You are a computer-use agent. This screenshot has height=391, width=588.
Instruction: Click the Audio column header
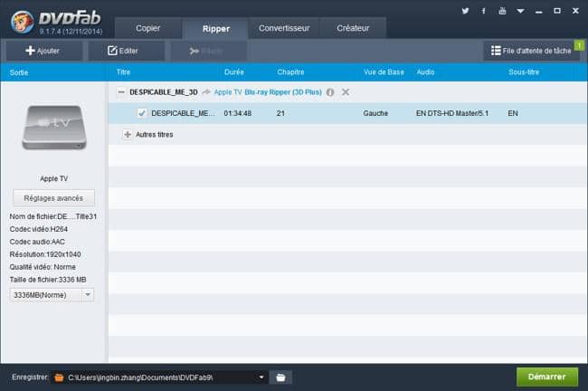[425, 72]
